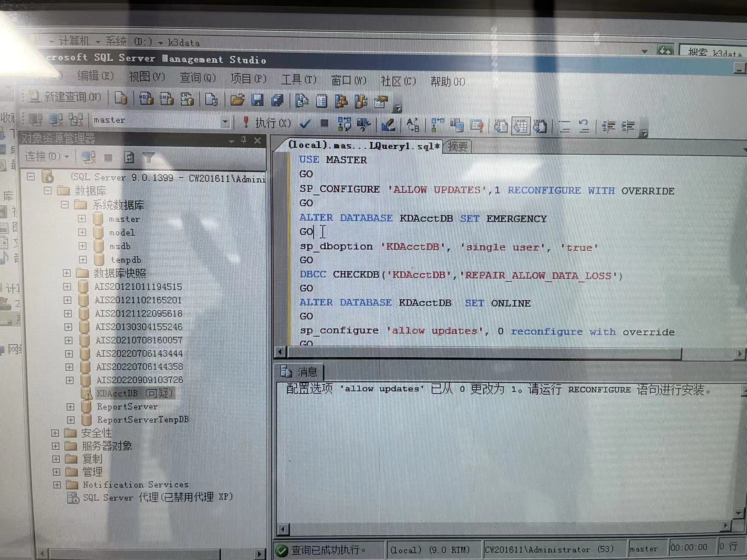Viewport: 747px width, 560px height.
Task: Select the ReportServerTempDB database
Action: click(143, 420)
